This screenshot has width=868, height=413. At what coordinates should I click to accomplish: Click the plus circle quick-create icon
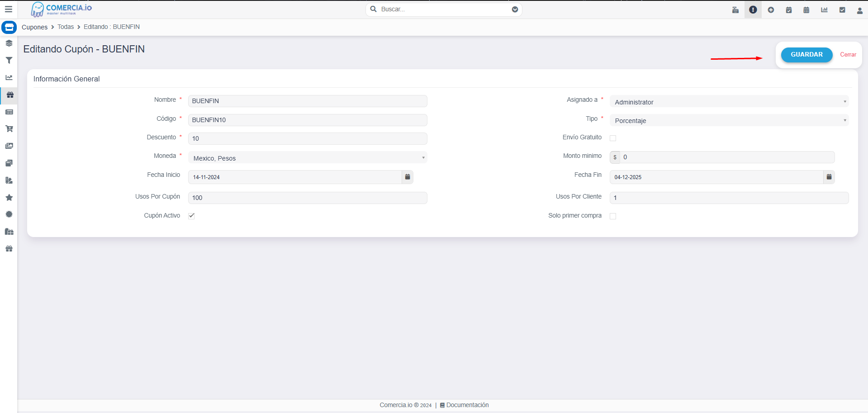click(771, 10)
